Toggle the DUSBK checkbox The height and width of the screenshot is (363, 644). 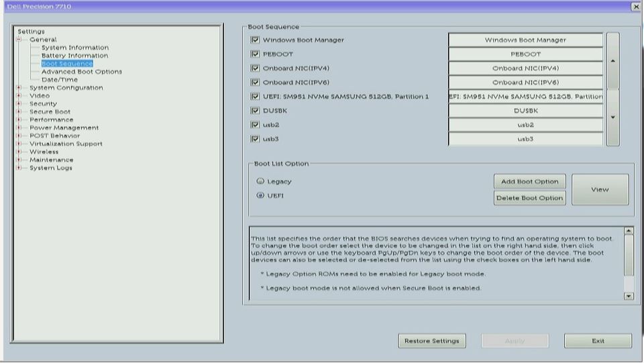point(255,111)
